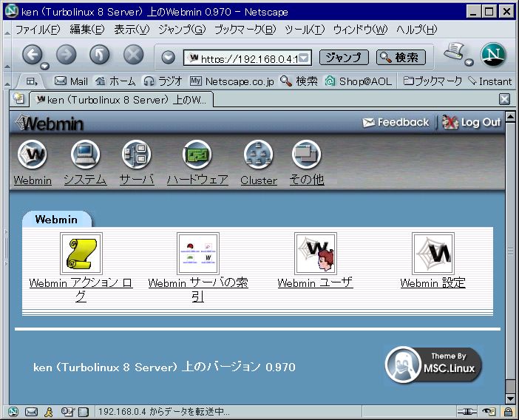This screenshot has width=519, height=420.
Task: Click the サーバ category icon
Action: [136, 155]
